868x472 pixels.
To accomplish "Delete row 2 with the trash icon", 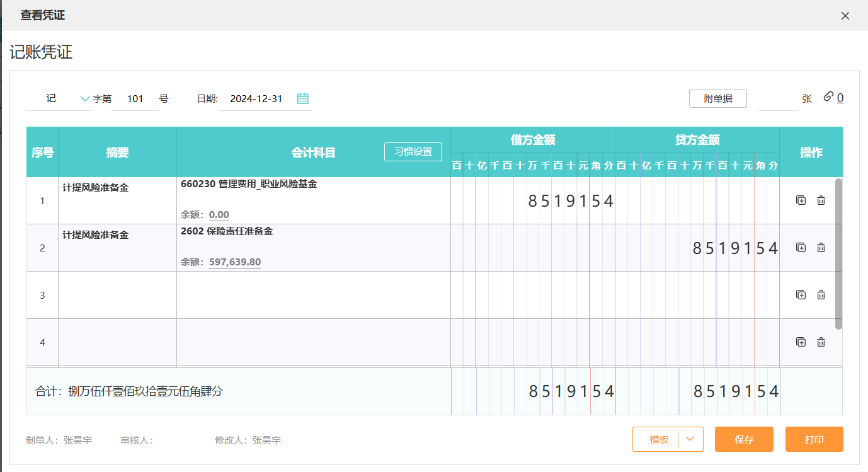I will point(821,248).
